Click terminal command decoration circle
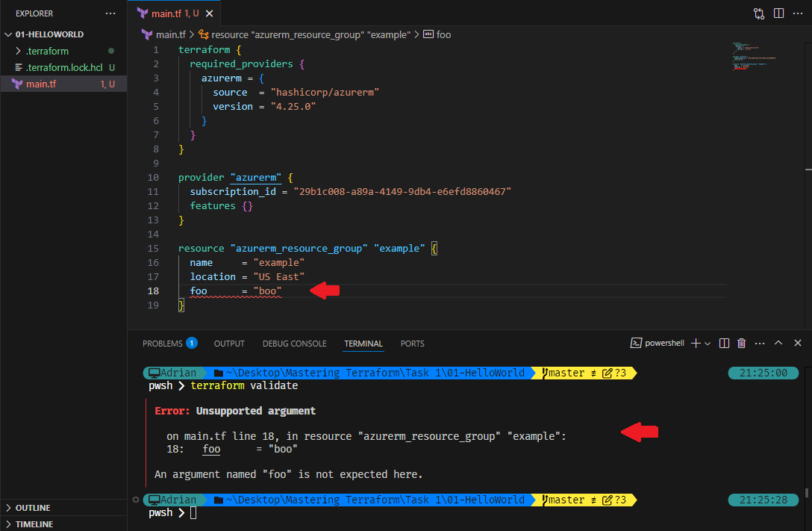 click(x=136, y=500)
